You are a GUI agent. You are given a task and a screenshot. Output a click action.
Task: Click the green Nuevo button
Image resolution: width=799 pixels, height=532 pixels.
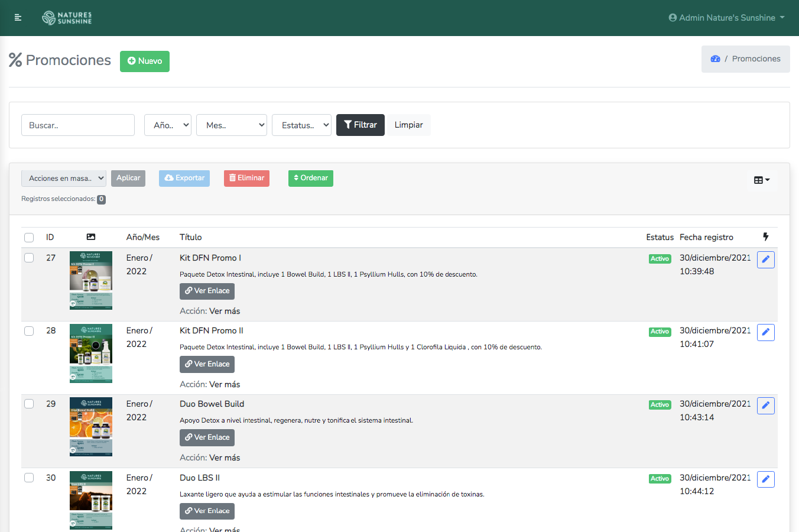145,61
